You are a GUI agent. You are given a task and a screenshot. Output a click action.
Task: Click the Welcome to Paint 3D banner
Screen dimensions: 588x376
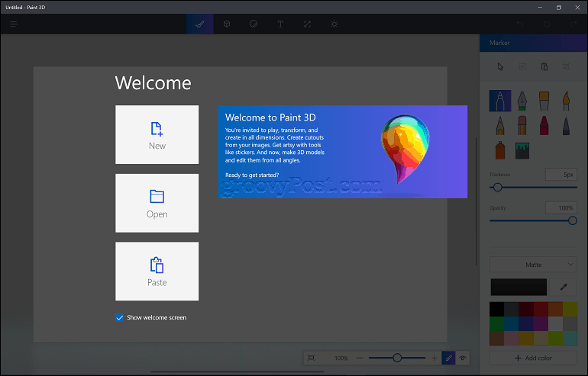point(343,152)
